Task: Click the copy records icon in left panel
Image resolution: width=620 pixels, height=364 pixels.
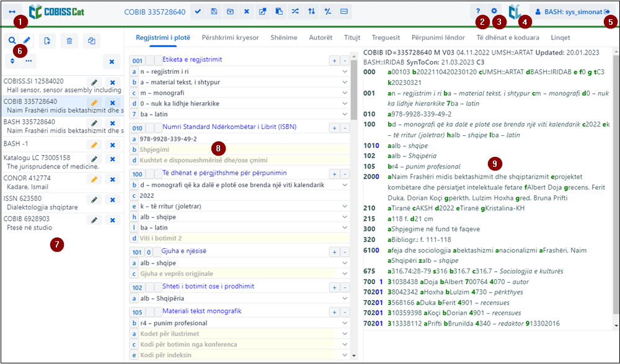Action: (x=92, y=41)
